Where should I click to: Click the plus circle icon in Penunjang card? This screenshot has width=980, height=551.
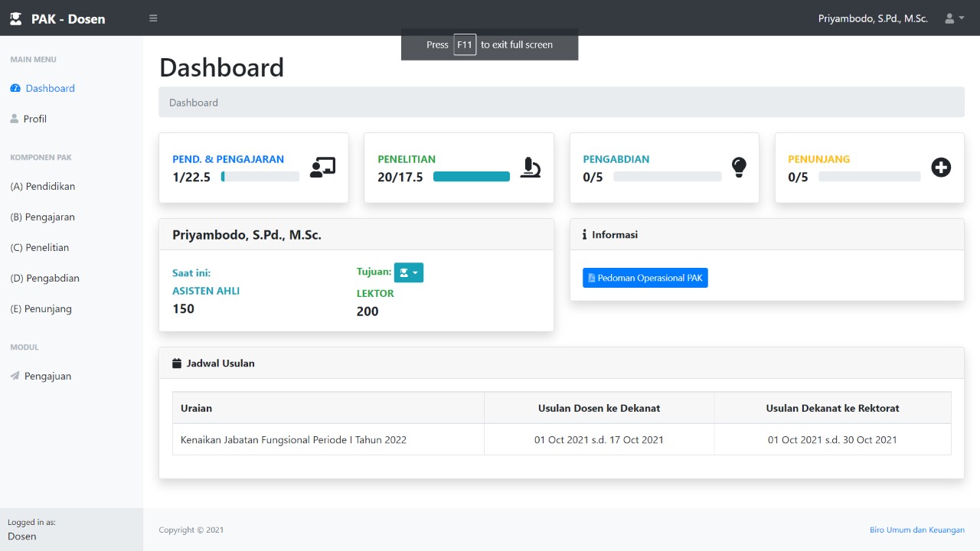pos(941,168)
